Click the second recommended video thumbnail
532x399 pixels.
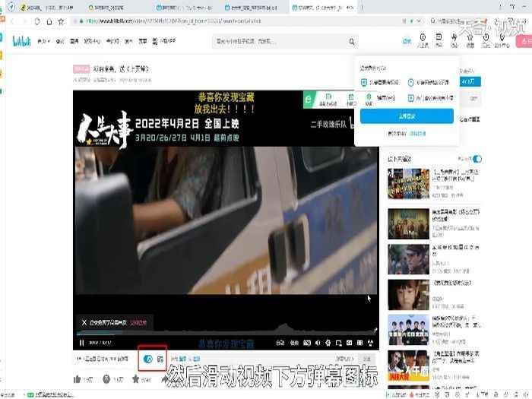[x=409, y=224]
